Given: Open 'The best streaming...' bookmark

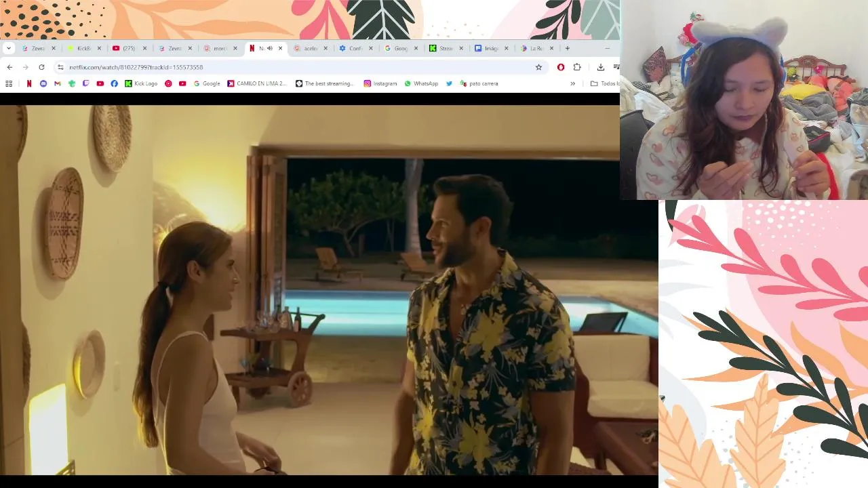Looking at the screenshot, I should (325, 83).
